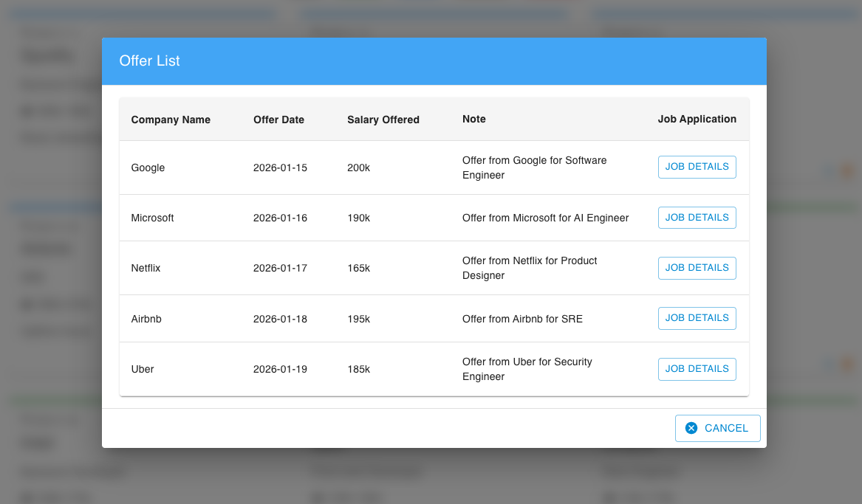
Task: Click the 200k salary cell
Action: [x=358, y=168]
